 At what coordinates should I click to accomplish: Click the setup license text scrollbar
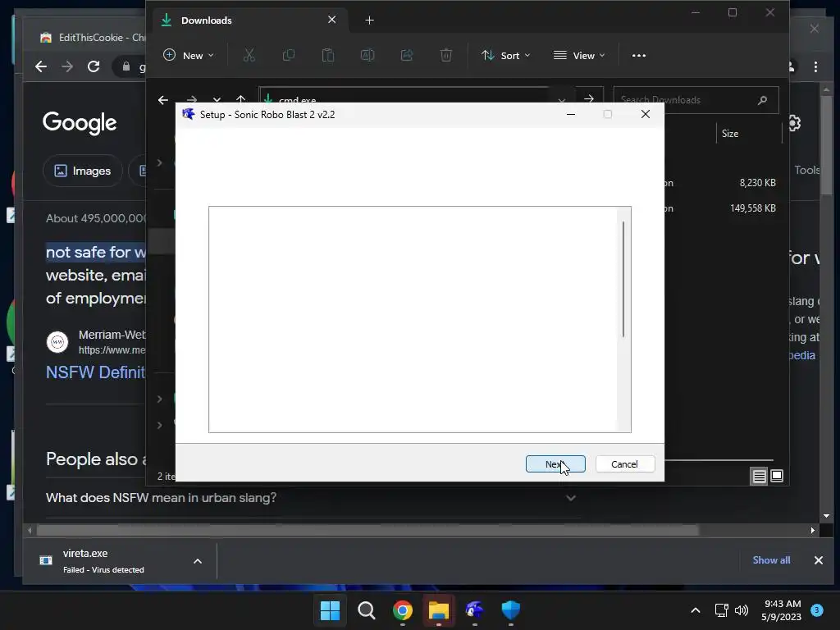[x=623, y=279]
